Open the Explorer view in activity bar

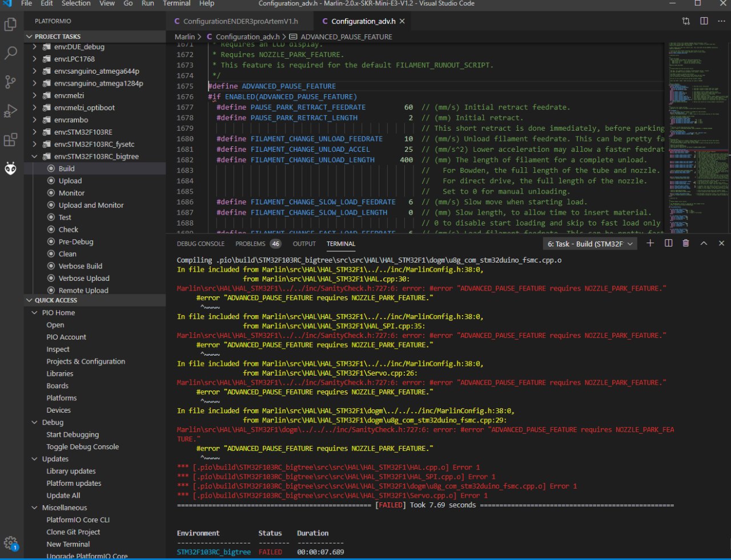pos(10,25)
